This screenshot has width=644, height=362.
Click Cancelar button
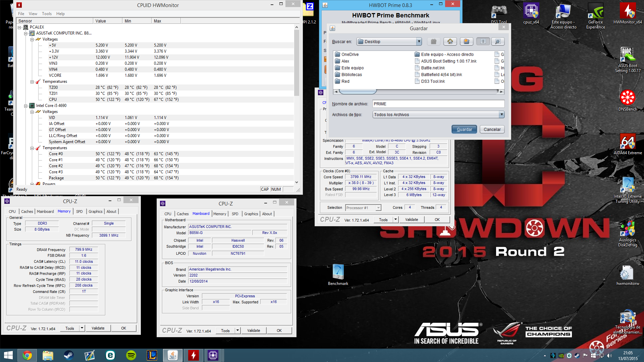tap(492, 129)
